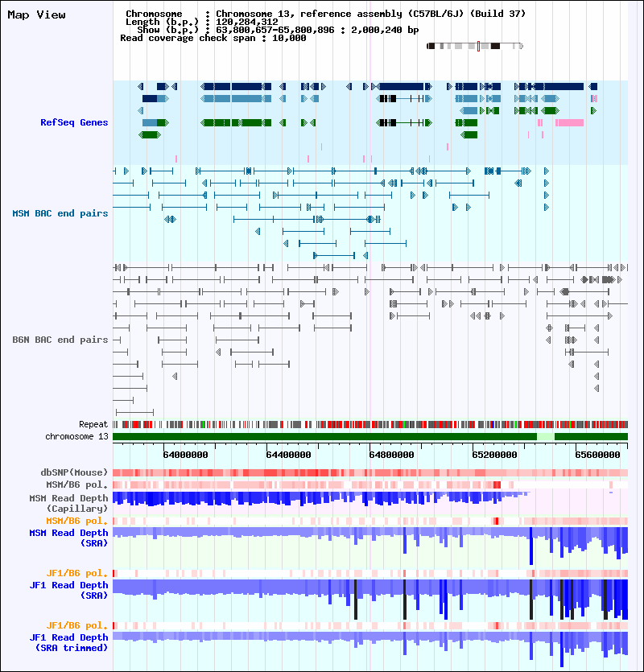Select the Map View heading

pos(36,15)
